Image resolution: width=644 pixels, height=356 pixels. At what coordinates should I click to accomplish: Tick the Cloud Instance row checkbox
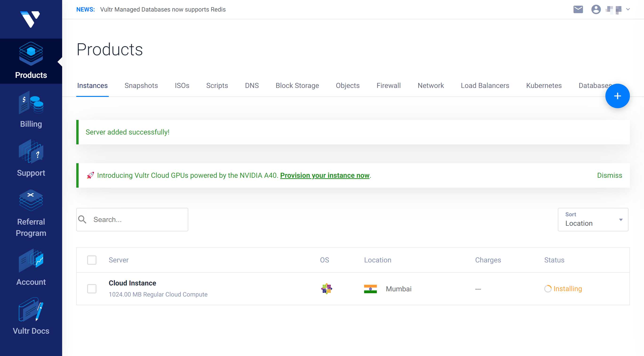pyautogui.click(x=92, y=289)
